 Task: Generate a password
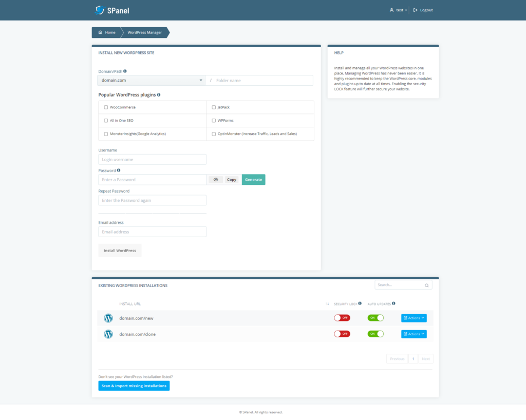point(253,179)
